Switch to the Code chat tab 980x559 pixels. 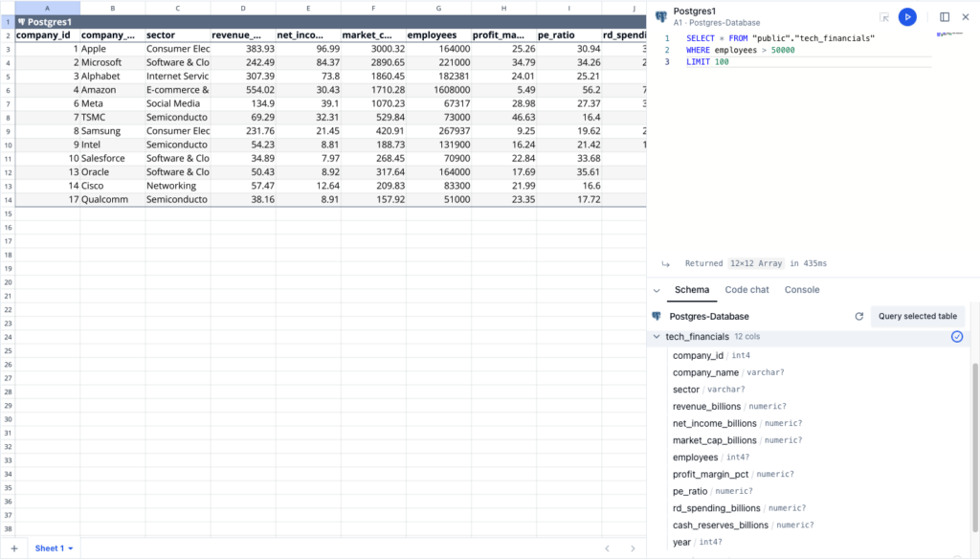coord(746,290)
